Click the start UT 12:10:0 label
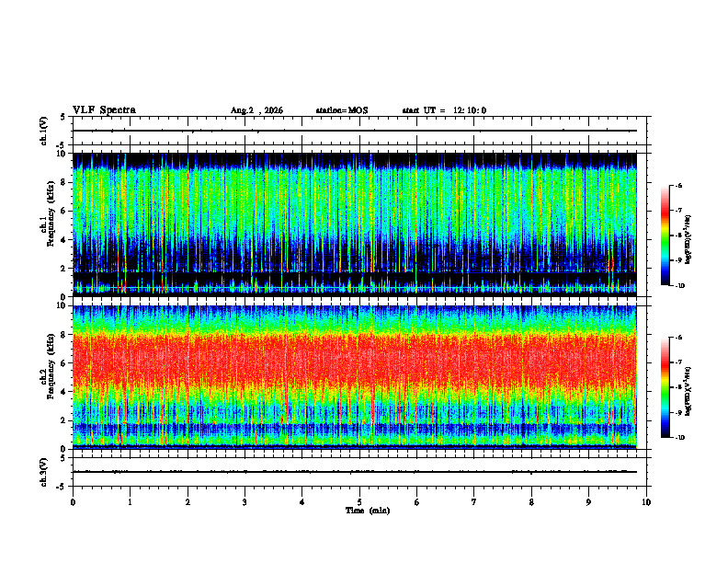Image resolution: width=728 pixels, height=563 pixels. pyautogui.click(x=444, y=110)
